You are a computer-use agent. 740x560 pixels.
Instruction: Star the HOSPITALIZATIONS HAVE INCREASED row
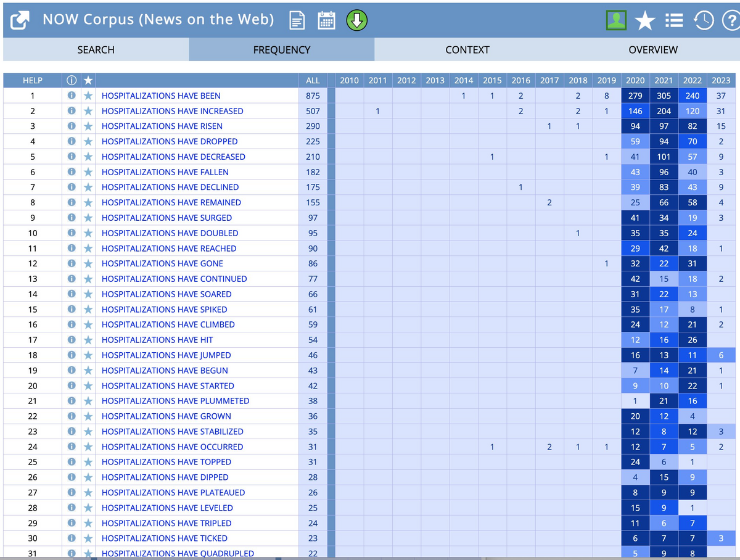pos(88,111)
